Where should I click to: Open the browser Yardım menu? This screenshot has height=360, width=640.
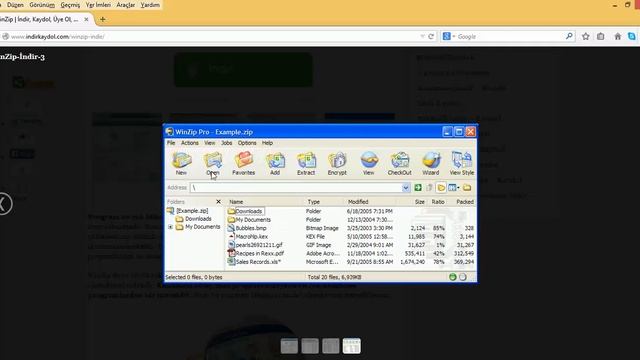tap(150, 5)
